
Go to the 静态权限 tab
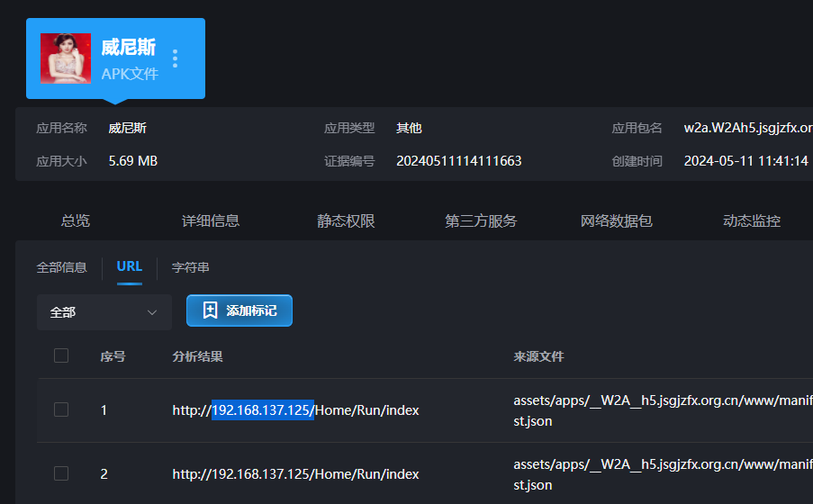click(x=346, y=220)
